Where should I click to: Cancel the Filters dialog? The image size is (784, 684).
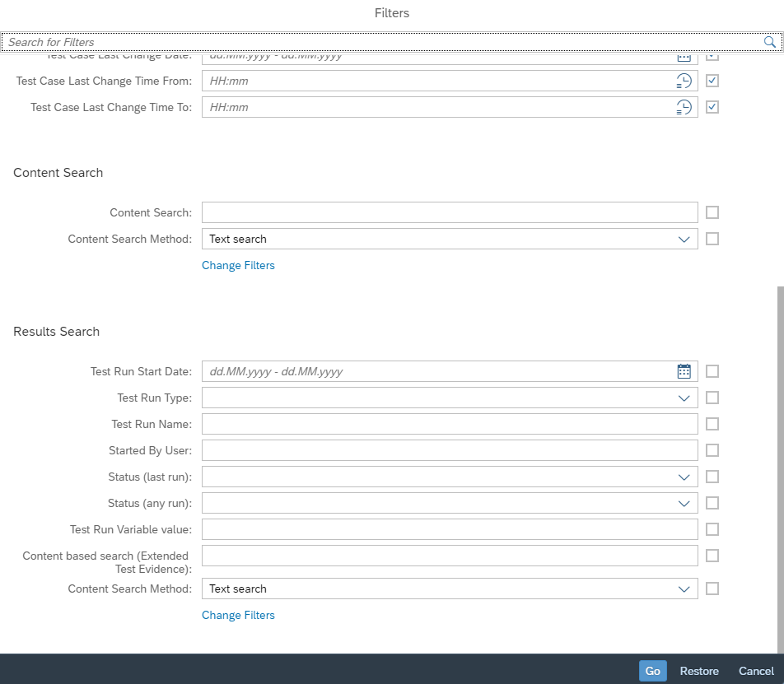pyautogui.click(x=756, y=671)
